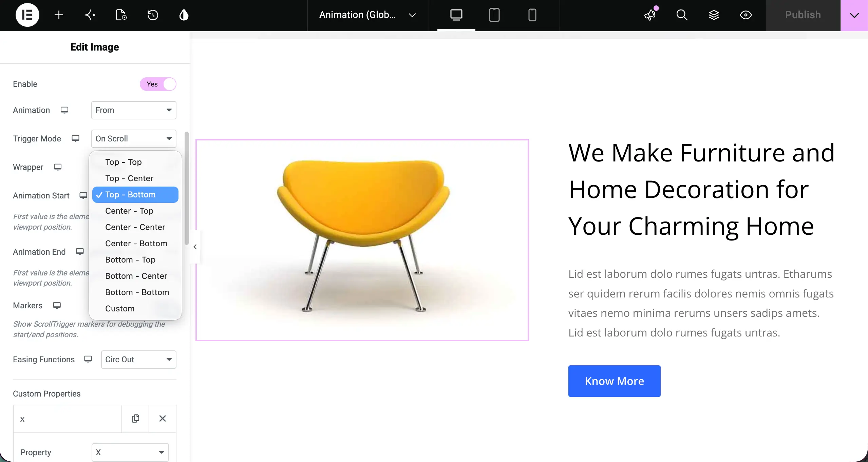Open the History clock icon
This screenshot has width=868, height=462.
point(153,15)
